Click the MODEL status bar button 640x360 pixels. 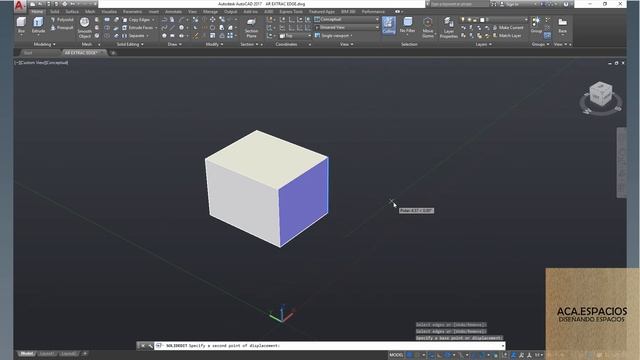click(396, 355)
